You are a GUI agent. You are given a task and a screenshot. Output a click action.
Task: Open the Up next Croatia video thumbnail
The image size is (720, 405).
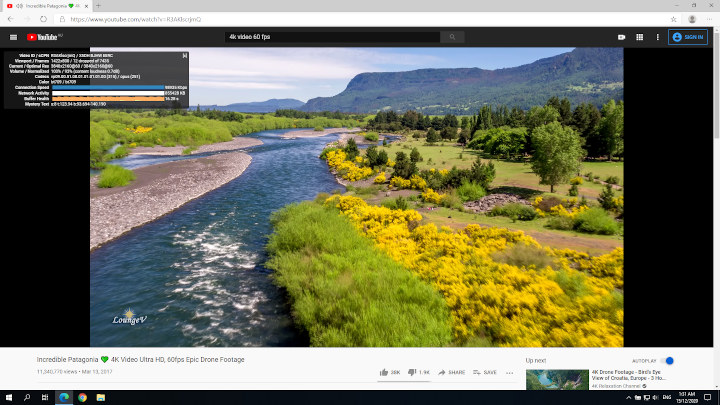557,380
